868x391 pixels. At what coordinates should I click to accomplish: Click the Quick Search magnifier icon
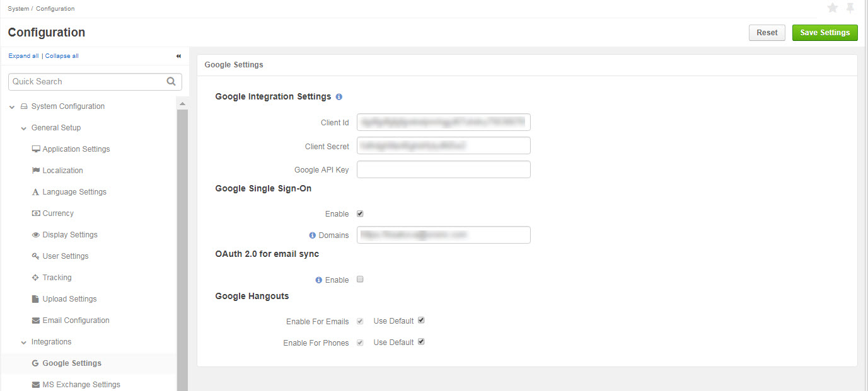pos(171,81)
